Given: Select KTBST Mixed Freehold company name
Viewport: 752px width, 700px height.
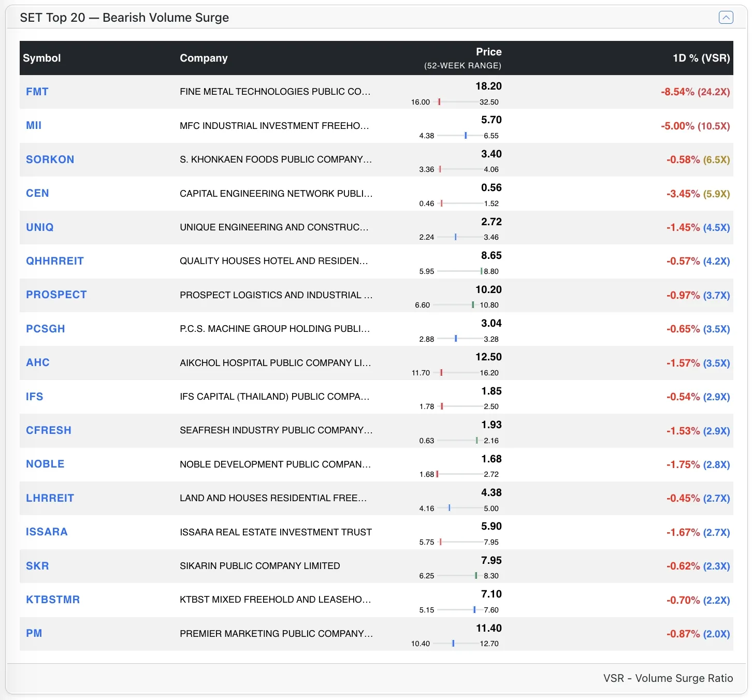Looking at the screenshot, I should pyautogui.click(x=276, y=600).
